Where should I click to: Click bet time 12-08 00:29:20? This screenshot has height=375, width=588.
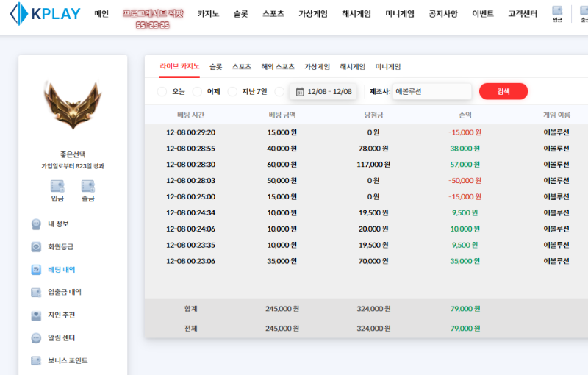click(190, 132)
